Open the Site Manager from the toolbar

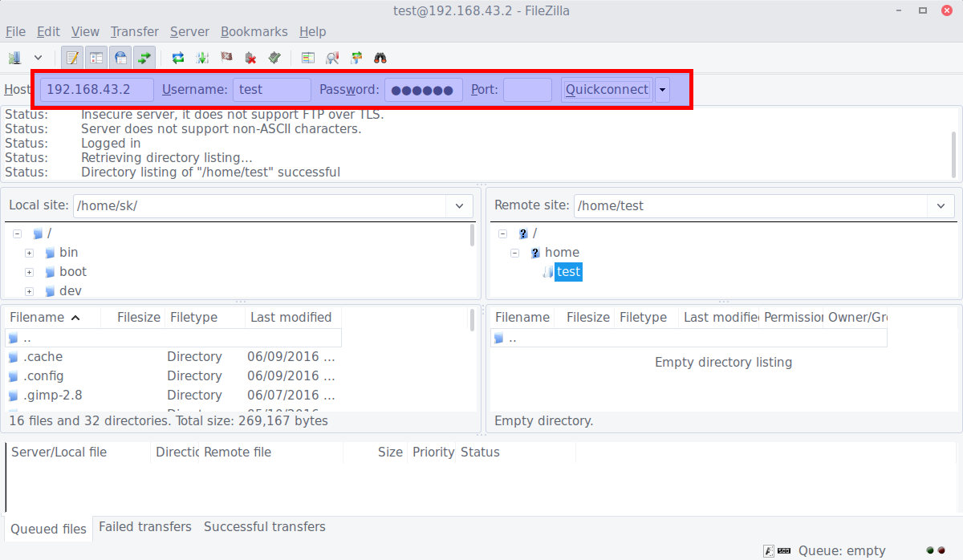(x=14, y=58)
